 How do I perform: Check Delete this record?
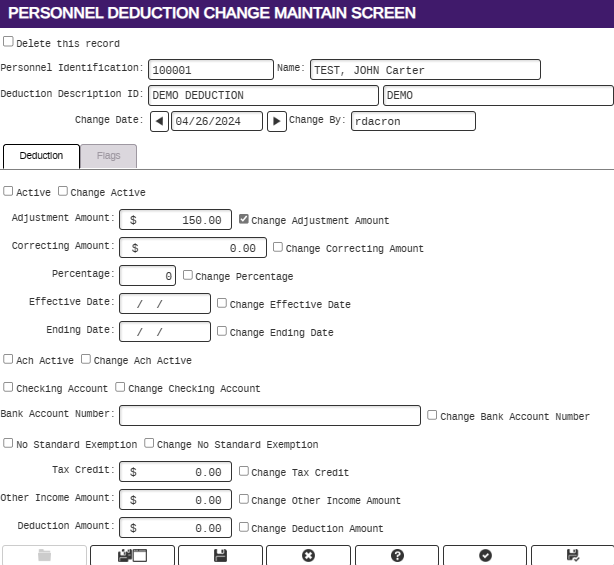pos(8,42)
